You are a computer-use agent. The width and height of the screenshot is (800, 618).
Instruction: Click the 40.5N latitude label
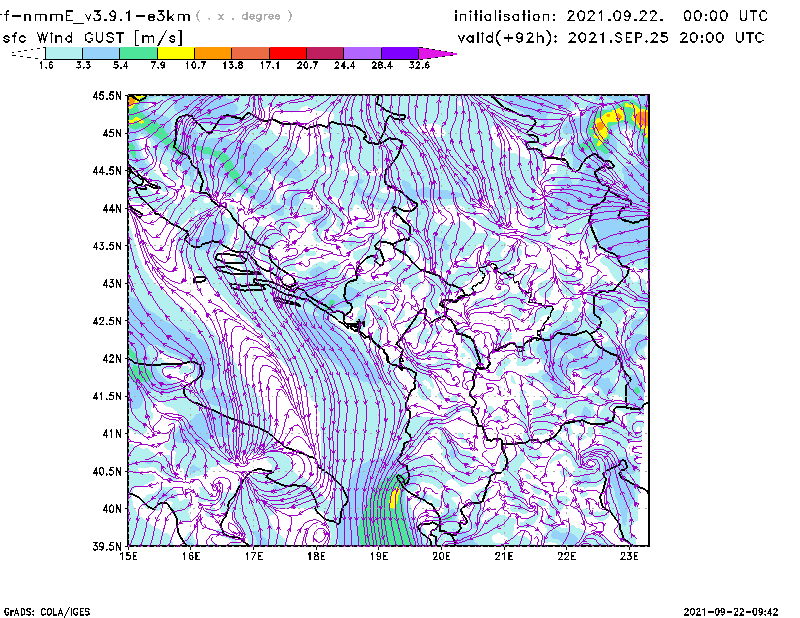coord(107,472)
